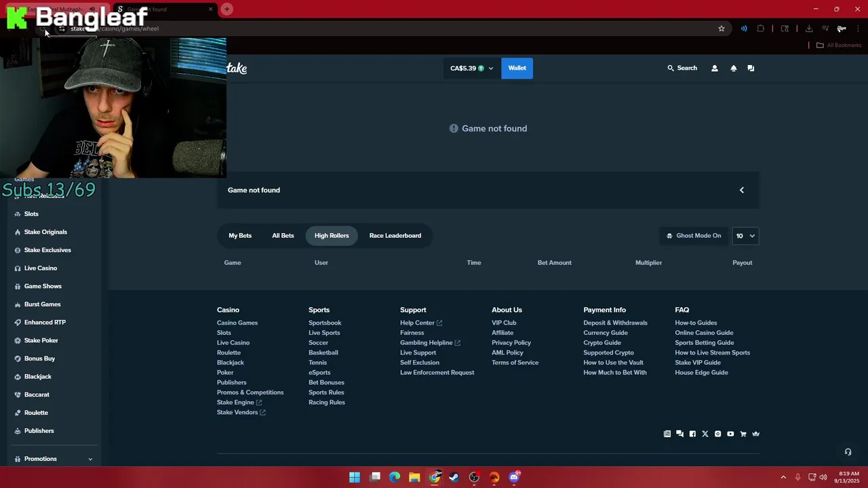
Task: Open the X social footer icon
Action: pyautogui.click(x=705, y=434)
